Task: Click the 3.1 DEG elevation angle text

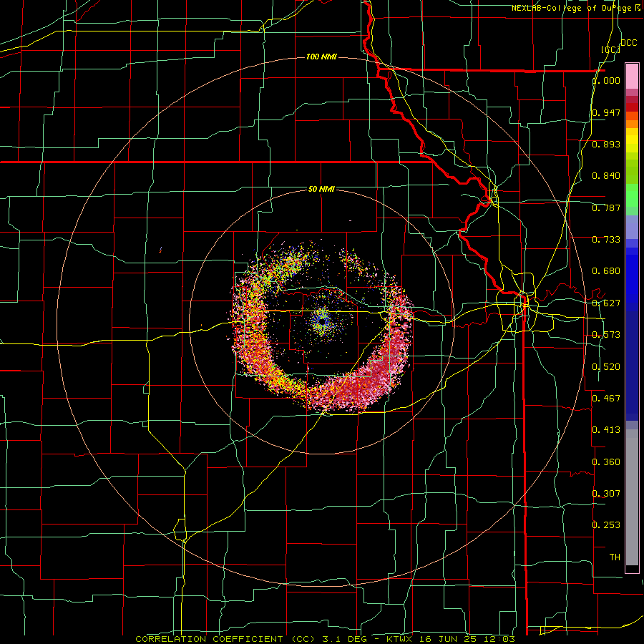Action: pos(343,639)
